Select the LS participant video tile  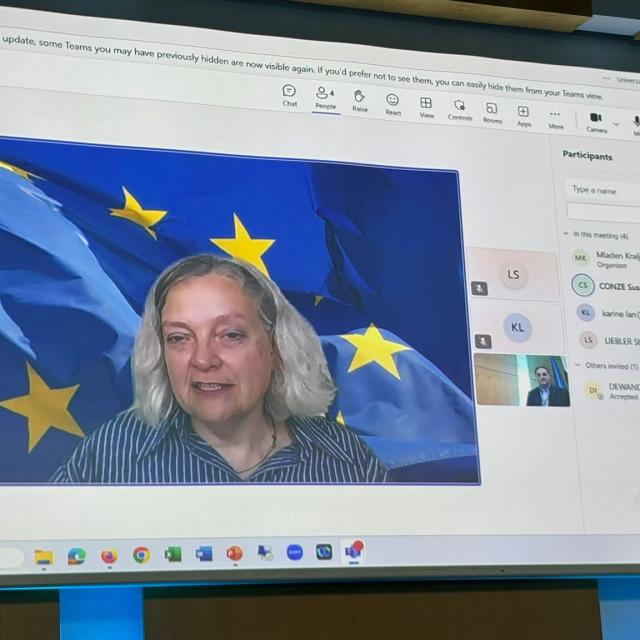click(513, 274)
